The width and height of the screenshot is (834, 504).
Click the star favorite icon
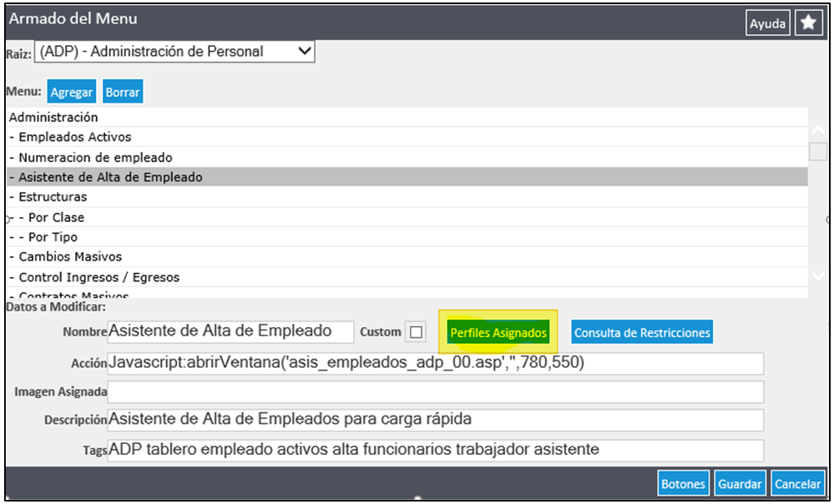point(808,23)
